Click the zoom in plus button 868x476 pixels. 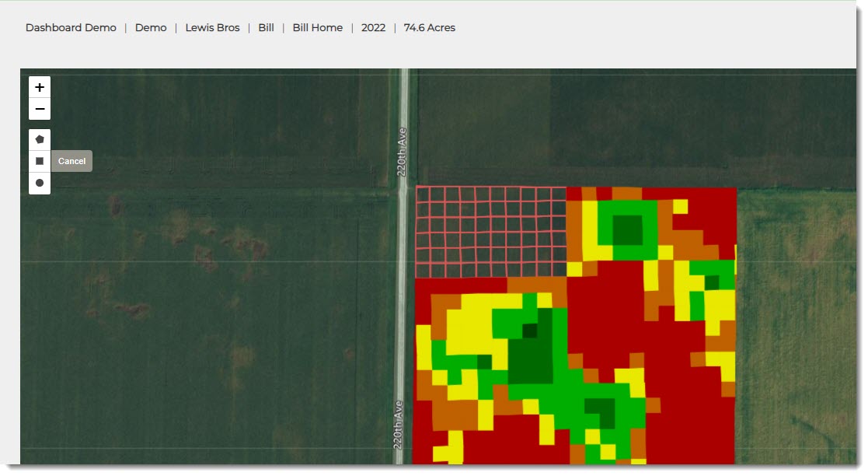coord(40,87)
